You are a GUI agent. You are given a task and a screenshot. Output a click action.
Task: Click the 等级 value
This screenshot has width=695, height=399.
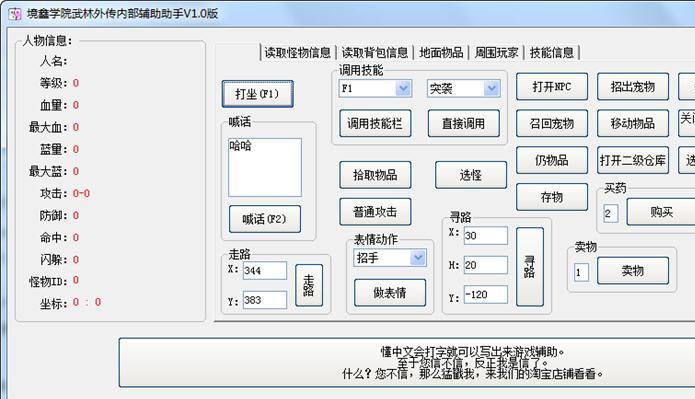click(x=76, y=83)
